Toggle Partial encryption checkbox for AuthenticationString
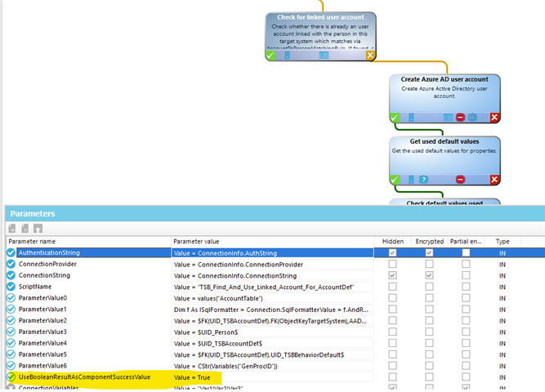Image resolution: width=545 pixels, height=392 pixels. (x=466, y=252)
